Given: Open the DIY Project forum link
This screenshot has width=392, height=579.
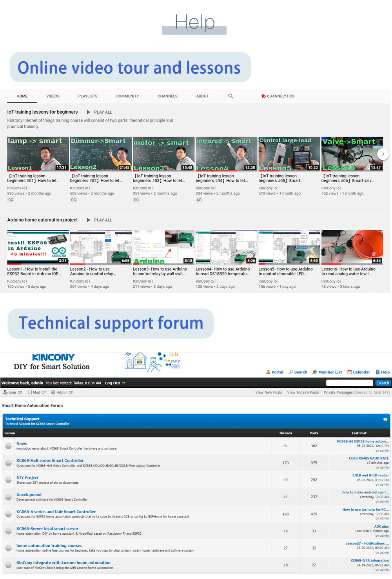Looking at the screenshot, I should (27, 477).
